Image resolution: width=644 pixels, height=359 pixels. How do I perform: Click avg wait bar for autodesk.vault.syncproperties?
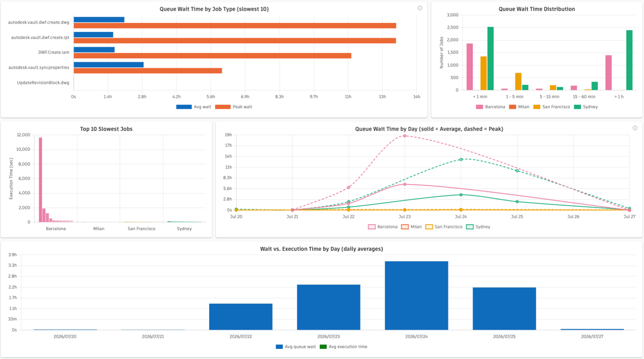click(109, 65)
